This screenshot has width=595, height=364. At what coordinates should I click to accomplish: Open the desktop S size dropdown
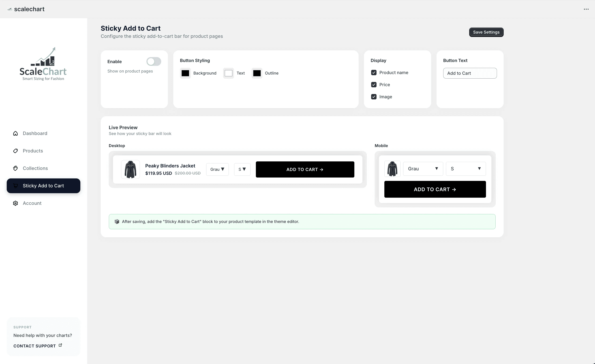click(x=242, y=169)
